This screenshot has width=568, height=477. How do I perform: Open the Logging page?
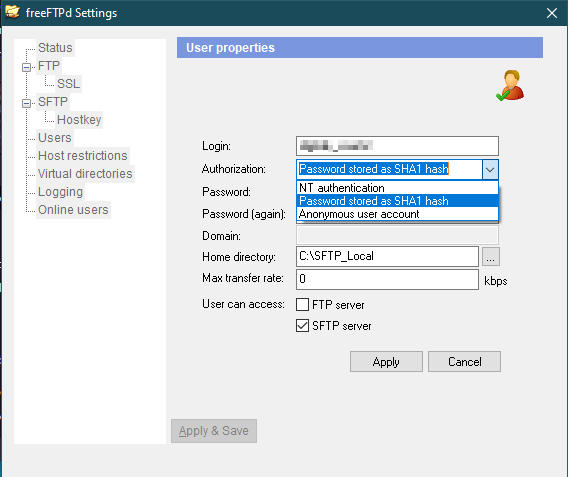coord(60,192)
